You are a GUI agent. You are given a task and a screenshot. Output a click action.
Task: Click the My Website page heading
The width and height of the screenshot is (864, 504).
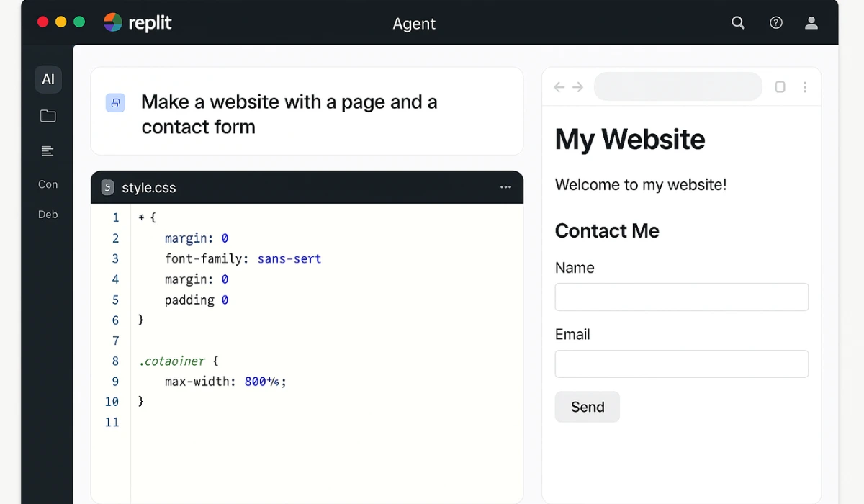(x=629, y=140)
